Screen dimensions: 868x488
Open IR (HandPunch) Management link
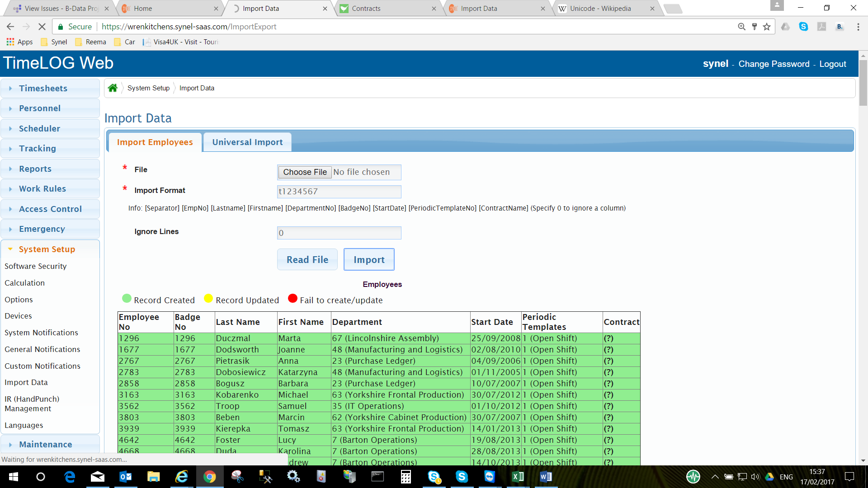32,404
